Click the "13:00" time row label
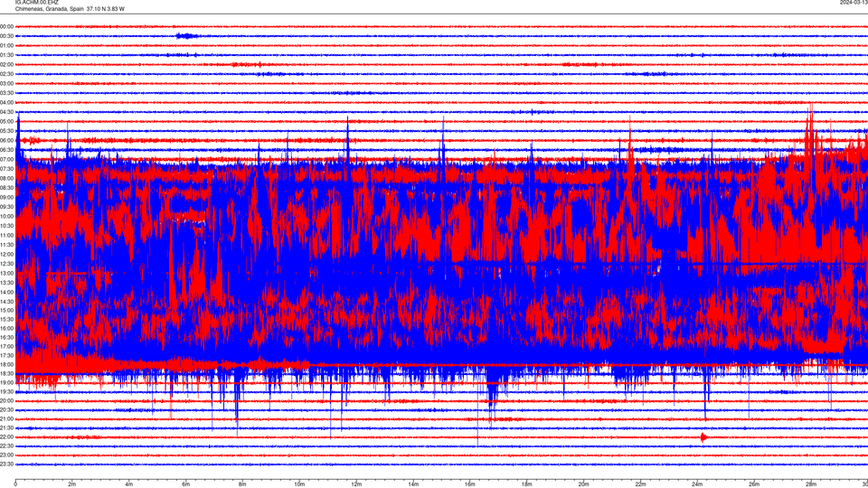This screenshot has height=488, width=868. pos(6,273)
